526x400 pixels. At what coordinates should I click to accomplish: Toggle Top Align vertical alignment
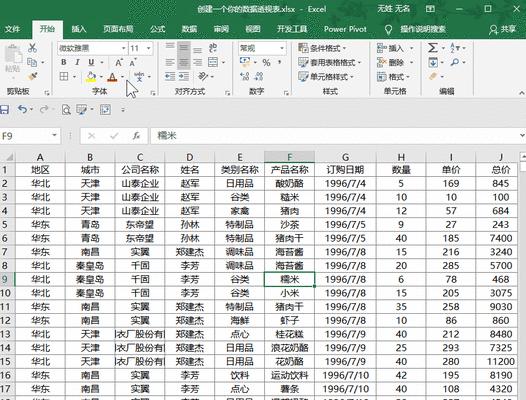[x=170, y=47]
